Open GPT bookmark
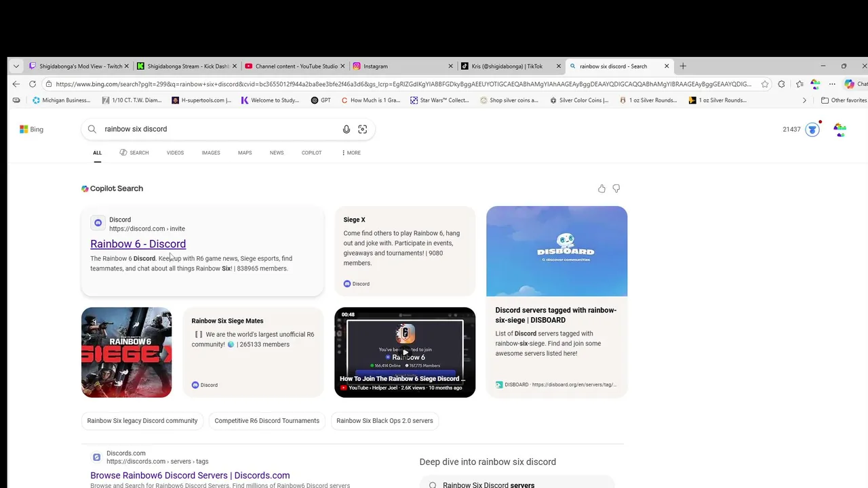The image size is (868, 488). (321, 100)
